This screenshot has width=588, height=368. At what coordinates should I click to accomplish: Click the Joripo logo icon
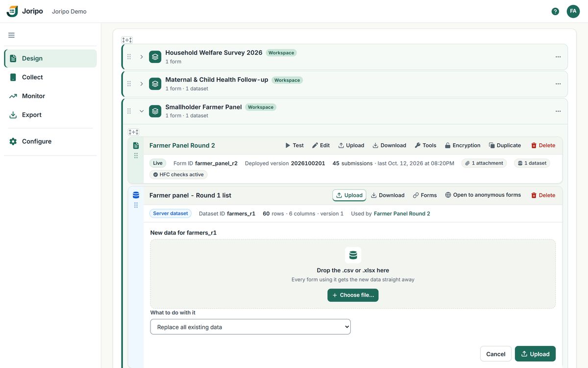[12, 11]
